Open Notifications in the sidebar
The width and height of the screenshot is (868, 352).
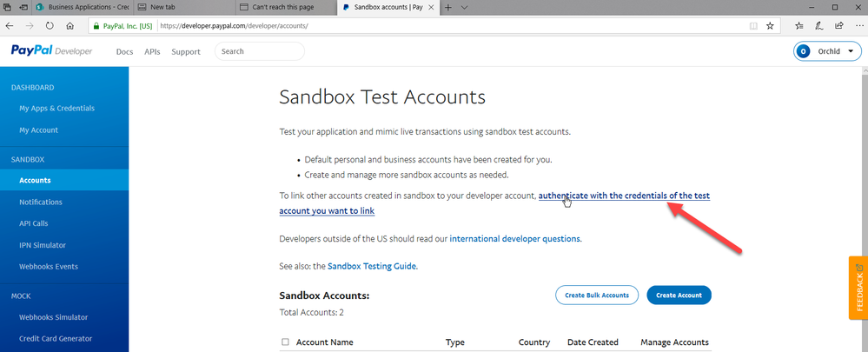pyautogui.click(x=41, y=202)
